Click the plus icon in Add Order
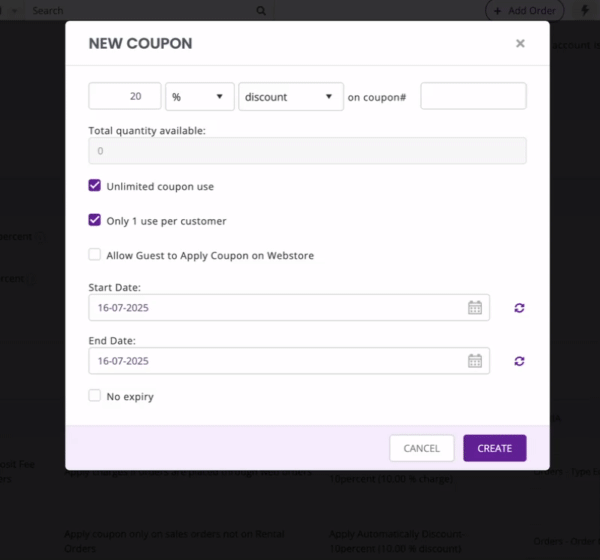Screen dimensions: 600x560 coord(497,11)
